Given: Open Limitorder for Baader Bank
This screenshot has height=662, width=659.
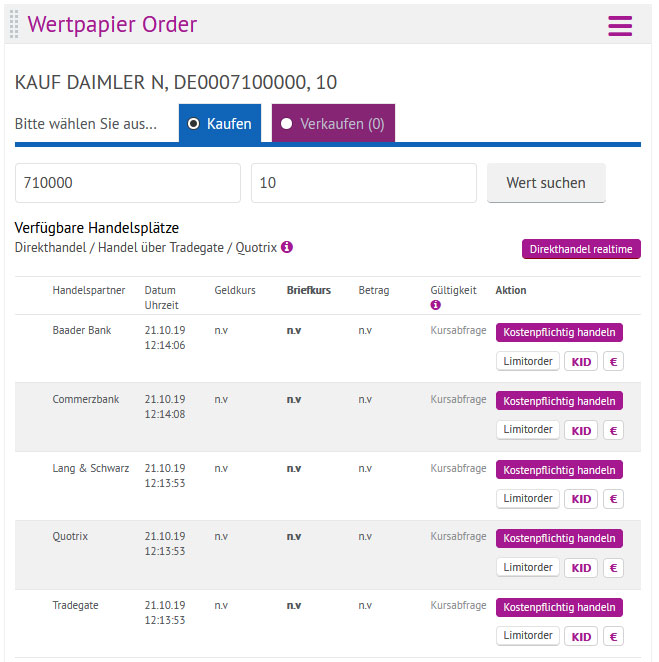Looking at the screenshot, I should 528,361.
